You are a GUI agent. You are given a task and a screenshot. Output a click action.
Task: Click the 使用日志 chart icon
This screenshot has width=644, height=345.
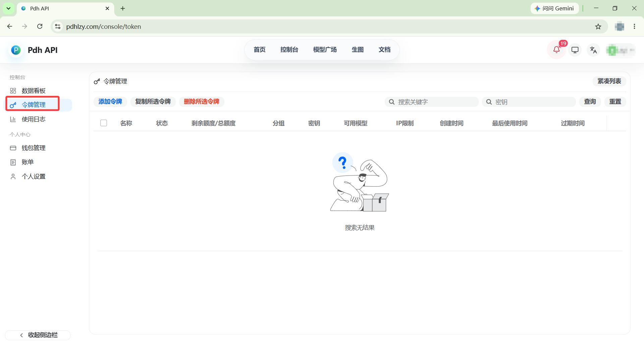[x=13, y=119]
